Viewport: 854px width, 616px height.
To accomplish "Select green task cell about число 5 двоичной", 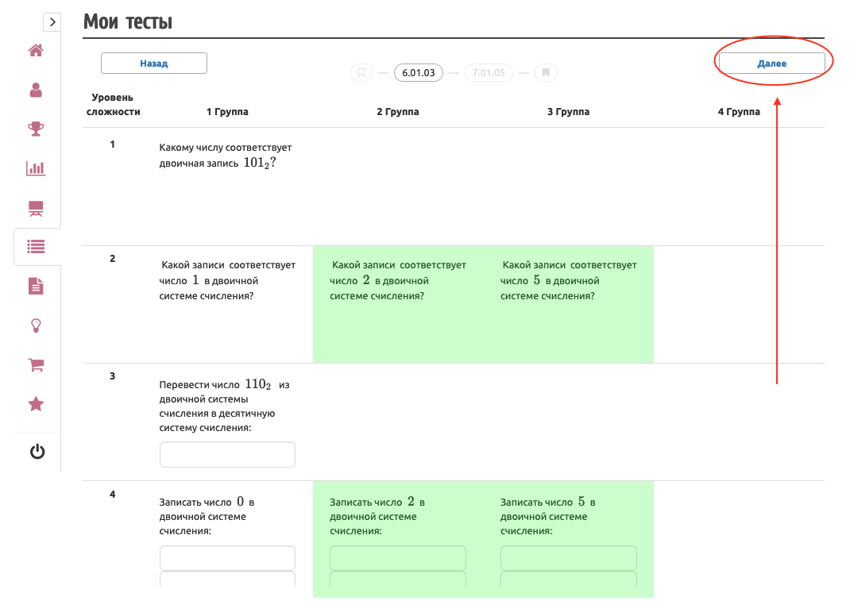I will [x=568, y=304].
